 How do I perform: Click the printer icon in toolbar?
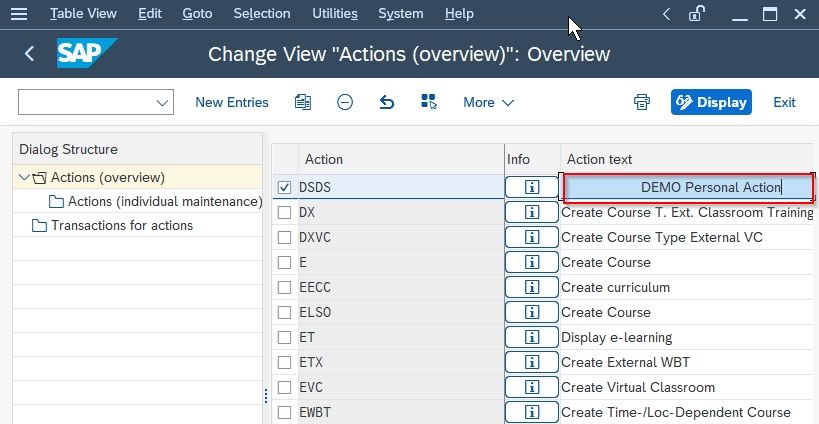pyautogui.click(x=641, y=102)
